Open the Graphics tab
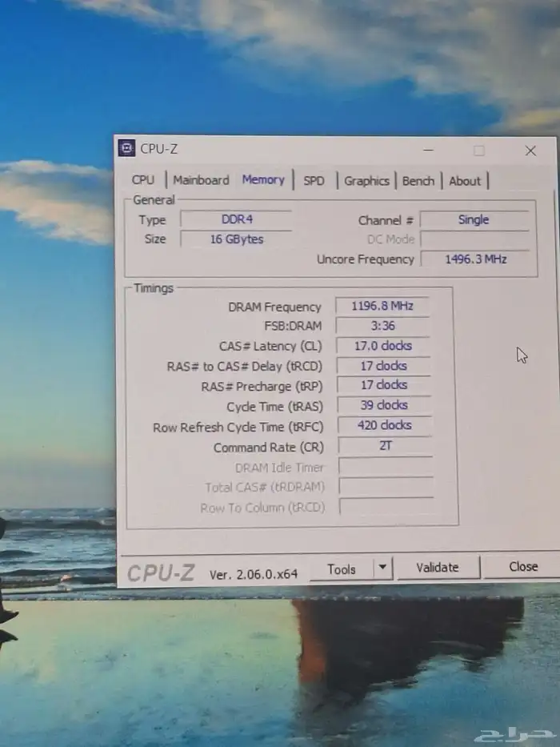The image size is (560, 747). tap(366, 181)
